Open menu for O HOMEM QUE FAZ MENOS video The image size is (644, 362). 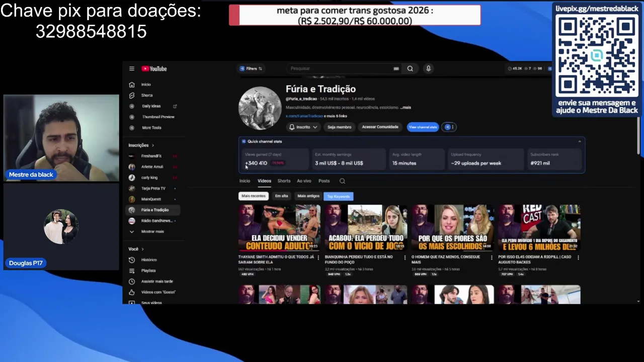pos(491,257)
